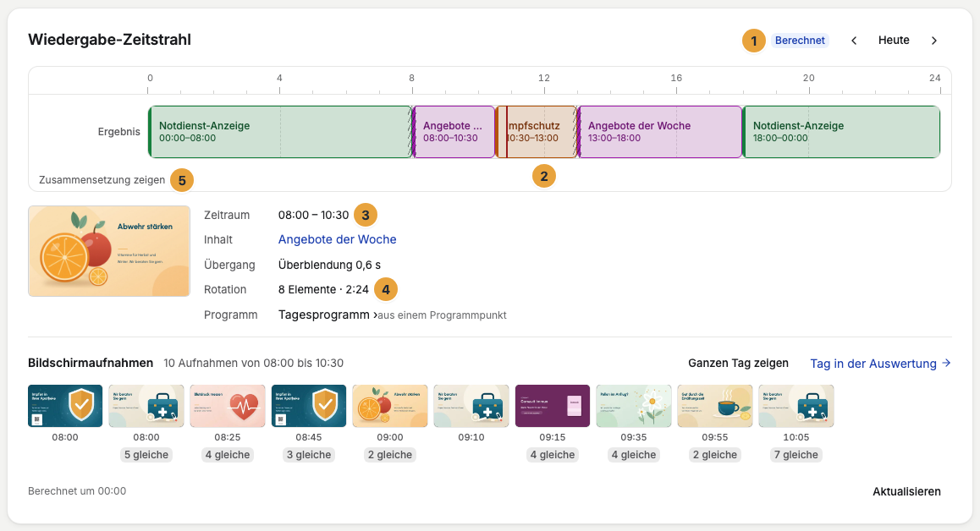The height and width of the screenshot is (531, 980).
Task: Click the 3 gleiche badge
Action: click(309, 455)
